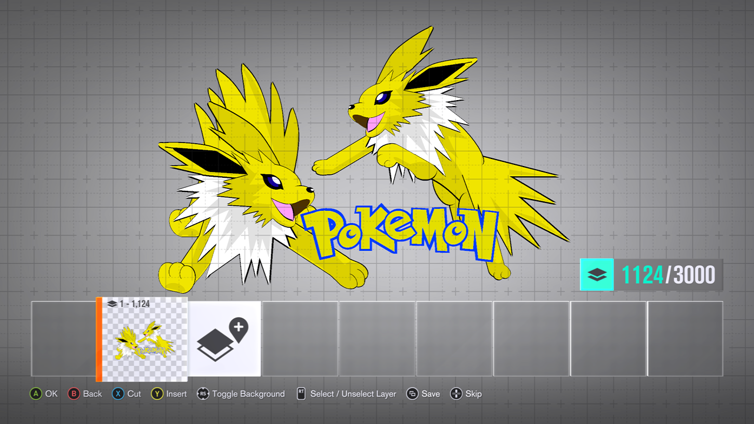Click the insert layer slot icon
Screen dimensions: 754x424
pos(224,339)
